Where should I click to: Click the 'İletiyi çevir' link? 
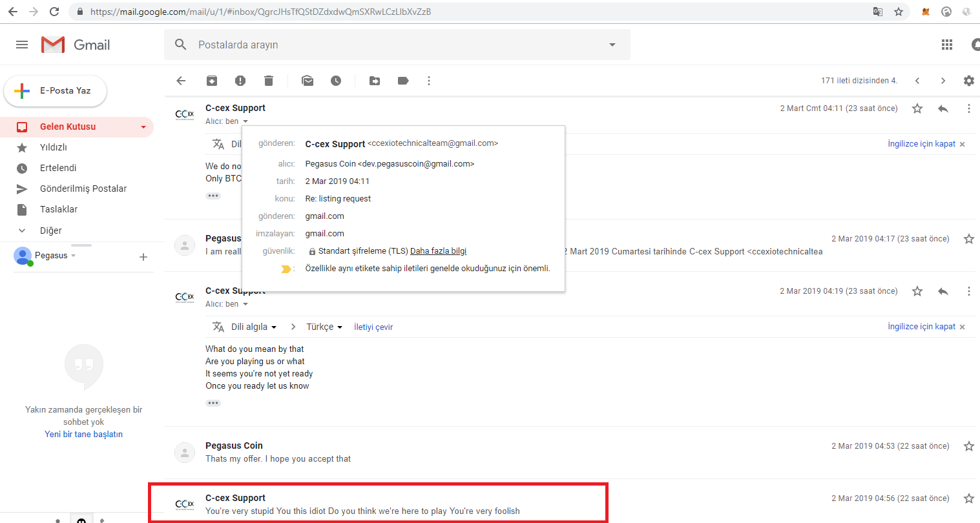pos(373,327)
